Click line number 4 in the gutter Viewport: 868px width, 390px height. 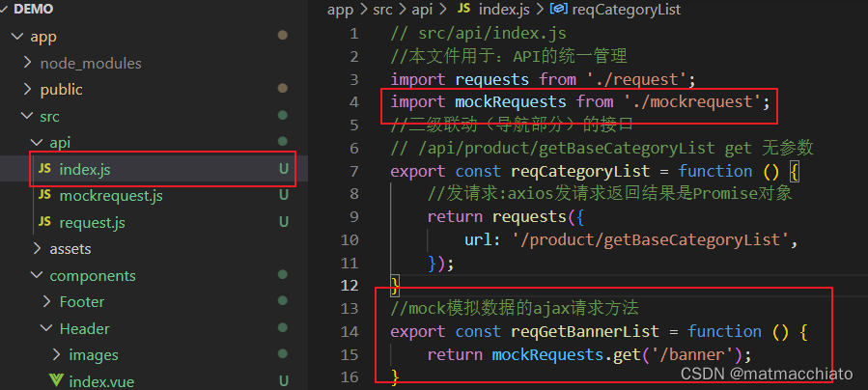(x=353, y=102)
